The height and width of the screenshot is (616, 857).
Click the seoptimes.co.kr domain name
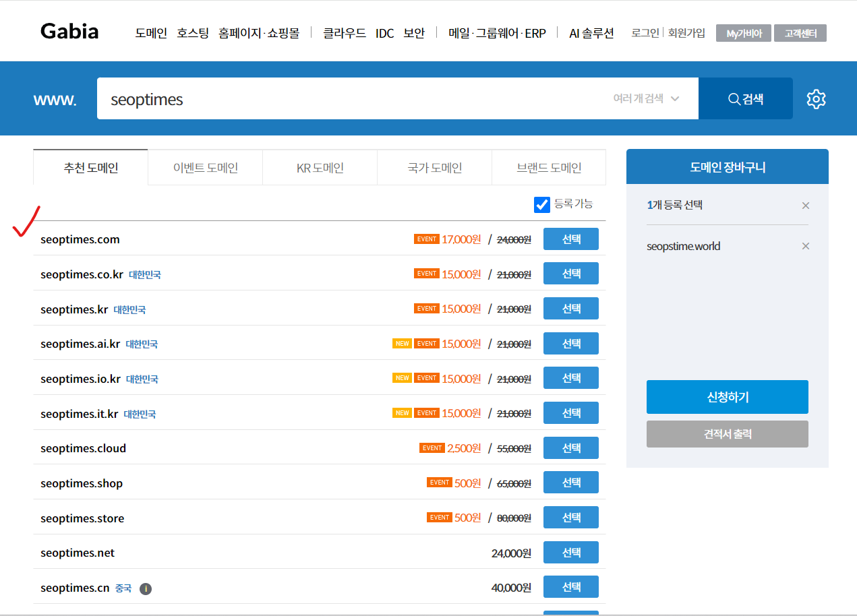click(x=82, y=274)
